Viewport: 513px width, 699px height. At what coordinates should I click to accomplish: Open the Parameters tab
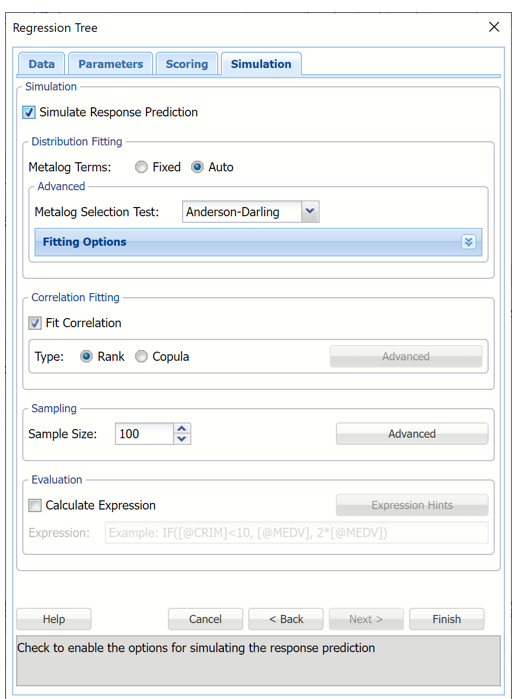(x=111, y=64)
